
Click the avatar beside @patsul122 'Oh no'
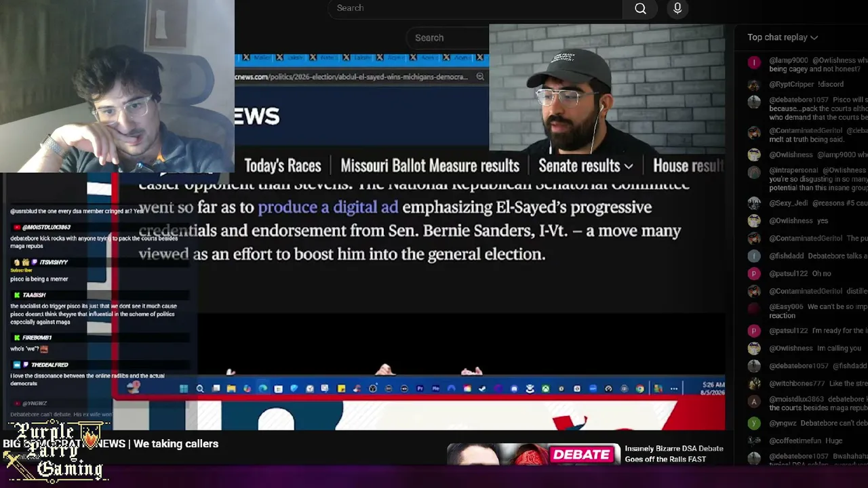coord(754,273)
